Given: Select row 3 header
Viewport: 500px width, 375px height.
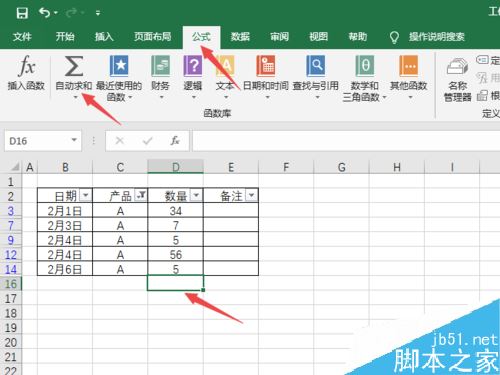Looking at the screenshot, I should (11, 211).
